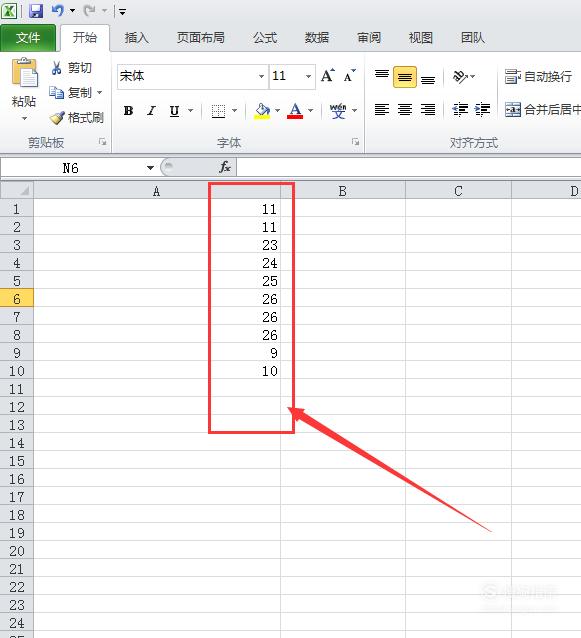
Task: Switch to the 插入 Insert tab
Action: coord(137,38)
